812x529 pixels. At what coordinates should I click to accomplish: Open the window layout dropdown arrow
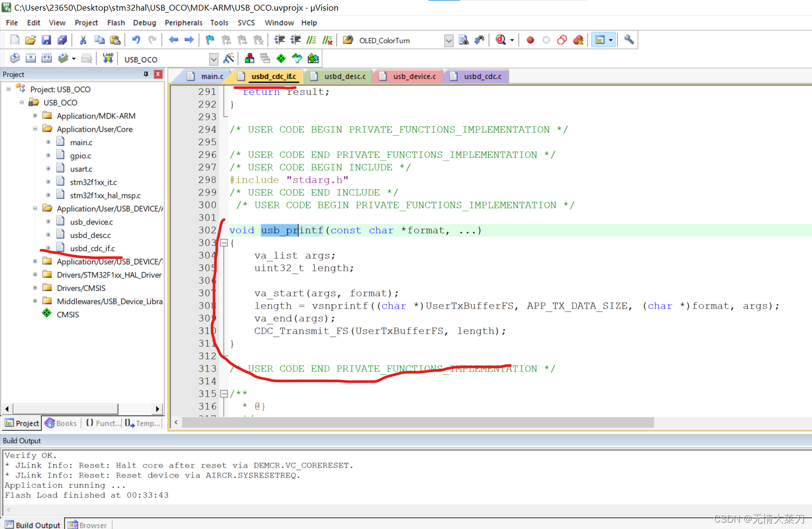click(611, 40)
